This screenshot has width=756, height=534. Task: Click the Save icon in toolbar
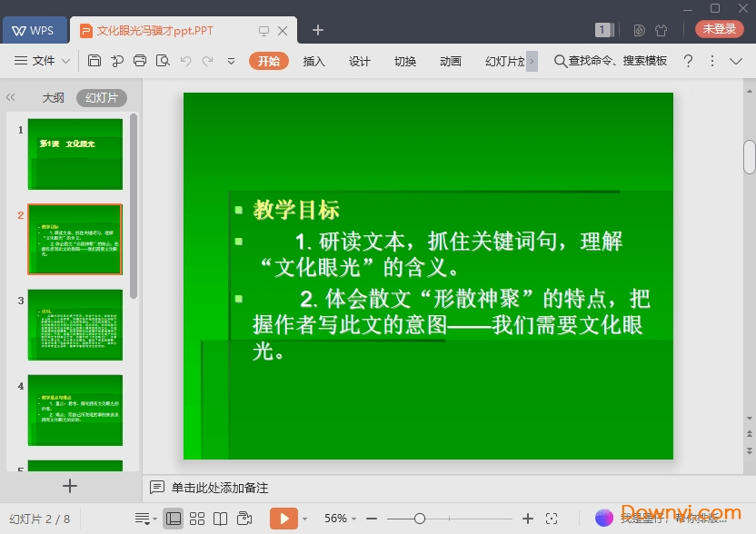click(x=94, y=61)
